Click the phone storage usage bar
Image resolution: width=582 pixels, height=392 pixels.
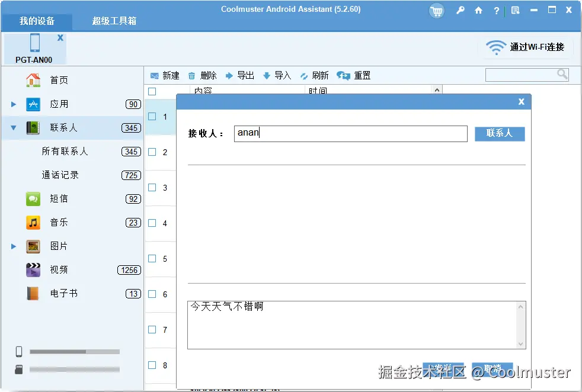click(x=75, y=352)
